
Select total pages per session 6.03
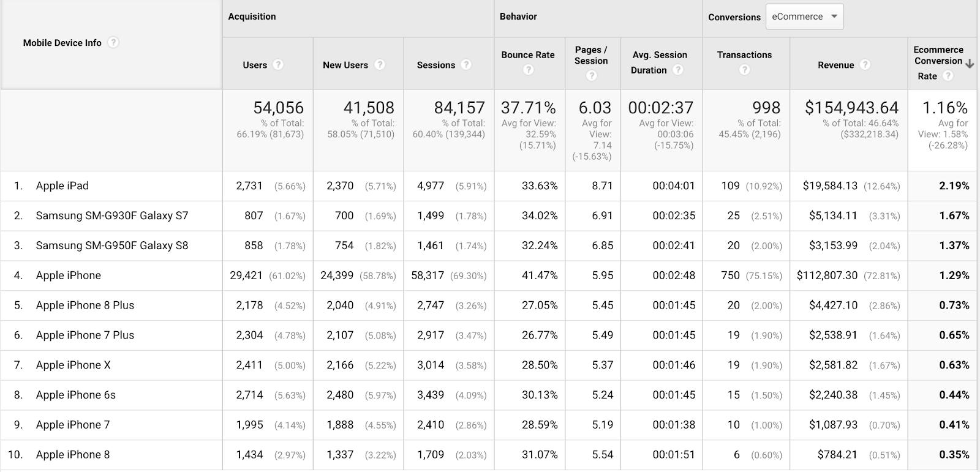(x=595, y=108)
